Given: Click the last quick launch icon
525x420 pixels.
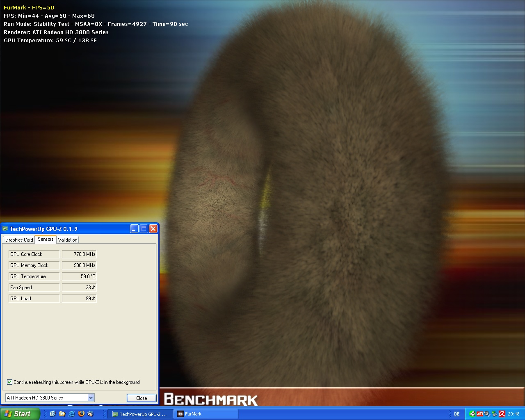Looking at the screenshot, I should coord(90,414).
